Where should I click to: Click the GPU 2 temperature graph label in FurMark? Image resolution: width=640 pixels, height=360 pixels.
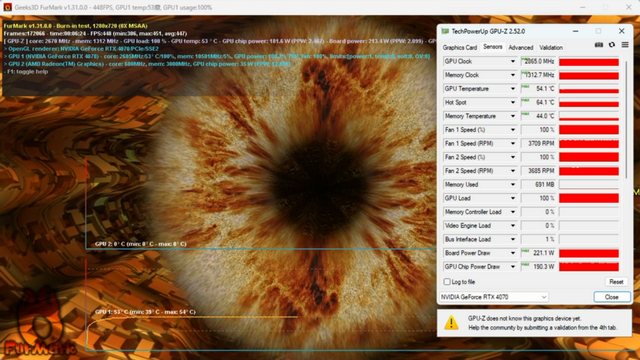(140, 244)
